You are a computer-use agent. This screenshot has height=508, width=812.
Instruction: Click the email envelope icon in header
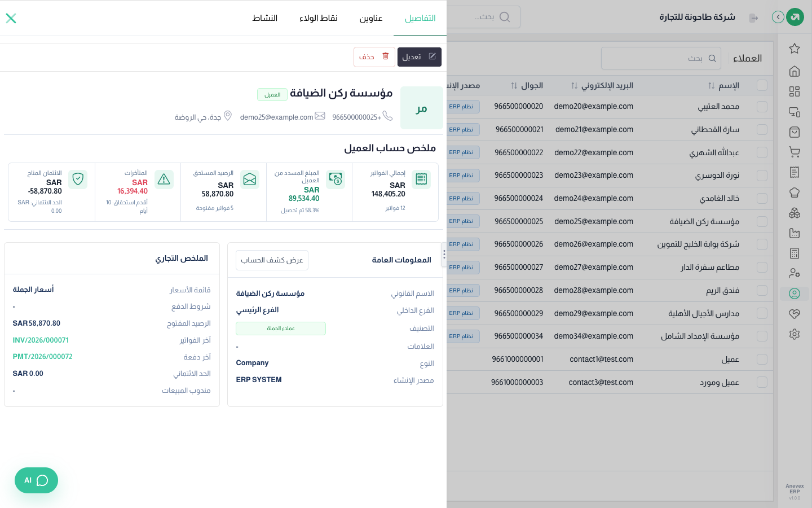click(x=320, y=116)
